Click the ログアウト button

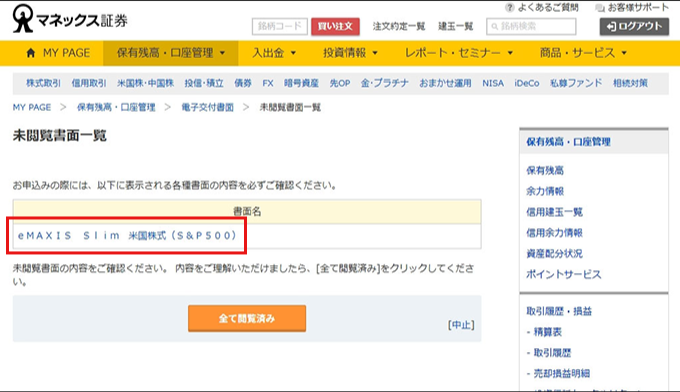tap(634, 26)
